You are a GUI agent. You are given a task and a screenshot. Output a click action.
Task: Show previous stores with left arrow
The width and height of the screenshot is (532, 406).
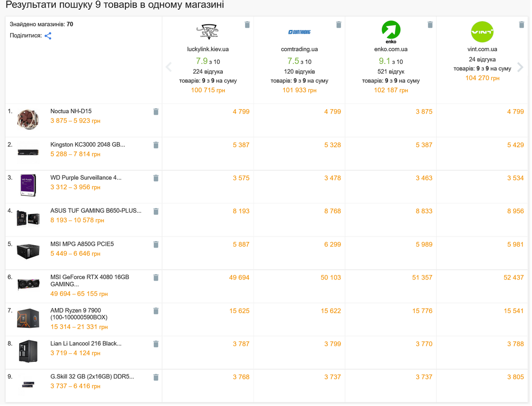(169, 67)
